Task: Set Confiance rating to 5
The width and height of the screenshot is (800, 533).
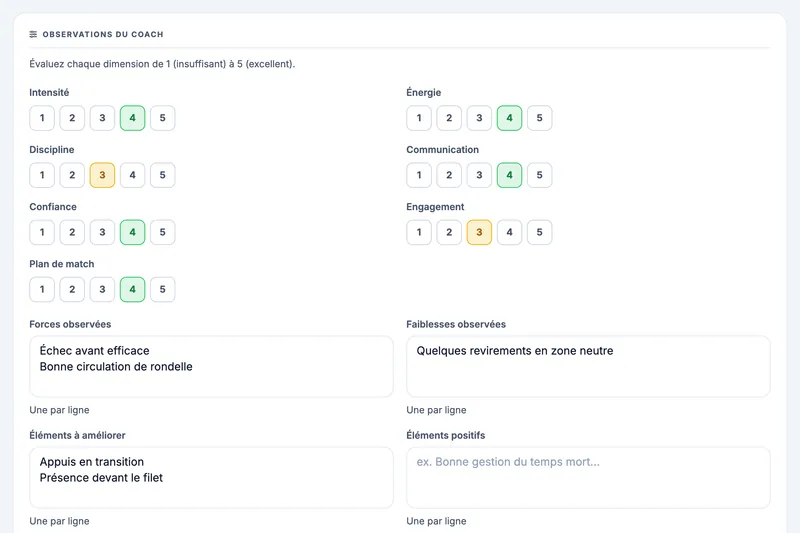Action: (x=162, y=232)
